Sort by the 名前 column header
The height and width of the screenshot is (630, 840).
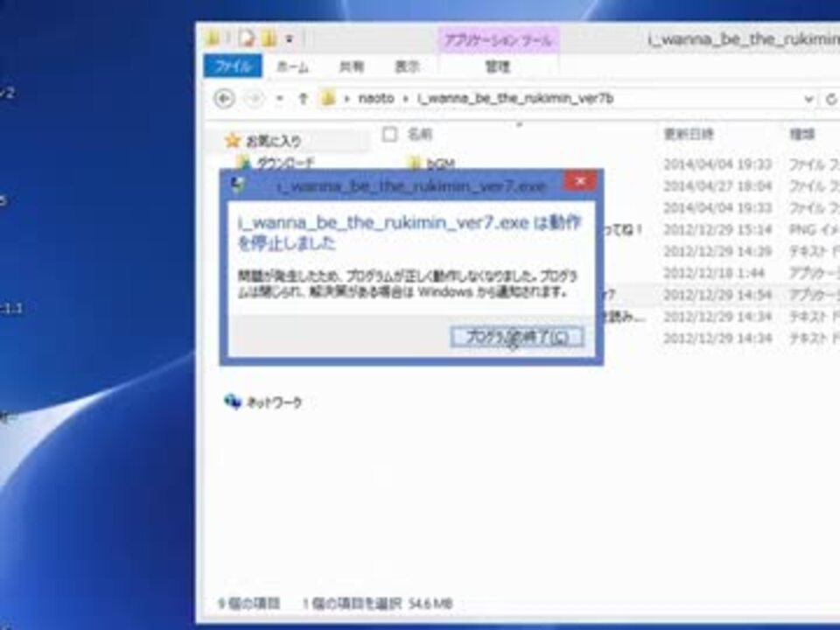pos(420,134)
